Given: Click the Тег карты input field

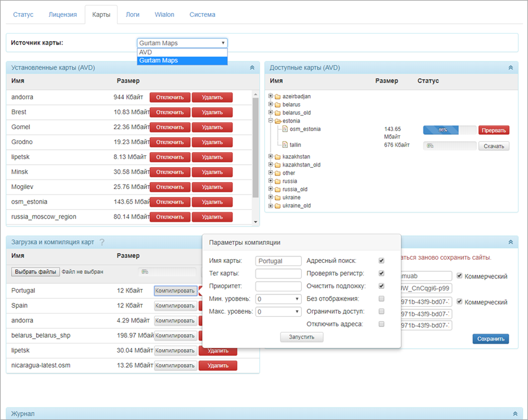Looking at the screenshot, I should [x=278, y=273].
